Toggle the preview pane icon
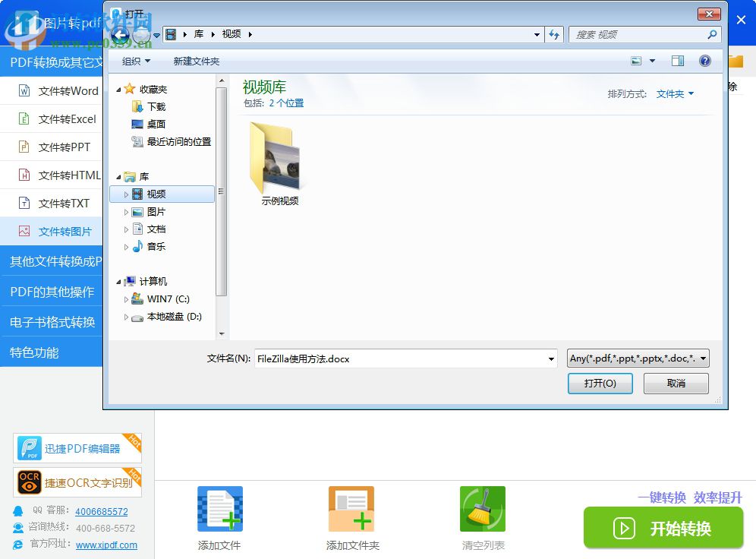The width and height of the screenshot is (756, 559). [x=678, y=61]
